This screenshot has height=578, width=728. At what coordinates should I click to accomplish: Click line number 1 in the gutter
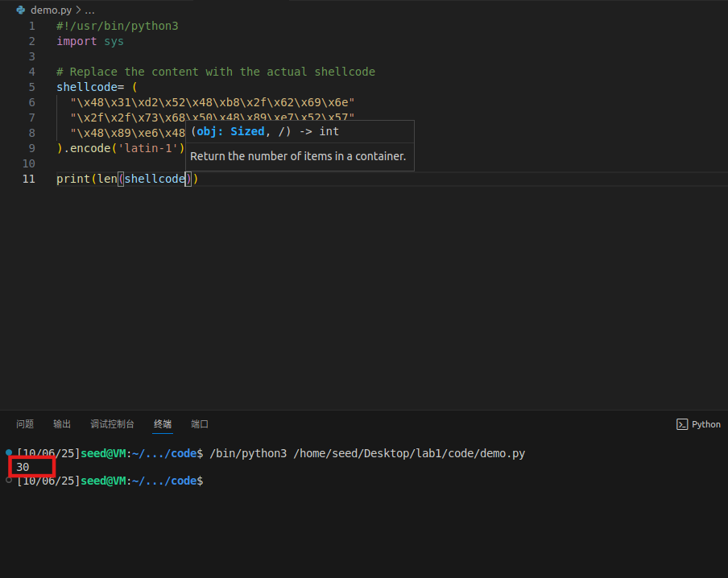[x=31, y=26]
